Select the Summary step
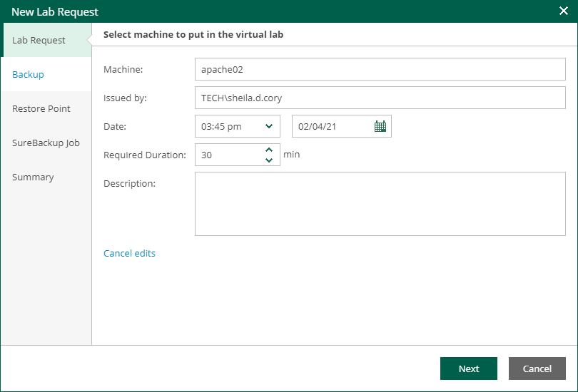The image size is (578, 392). click(x=33, y=177)
